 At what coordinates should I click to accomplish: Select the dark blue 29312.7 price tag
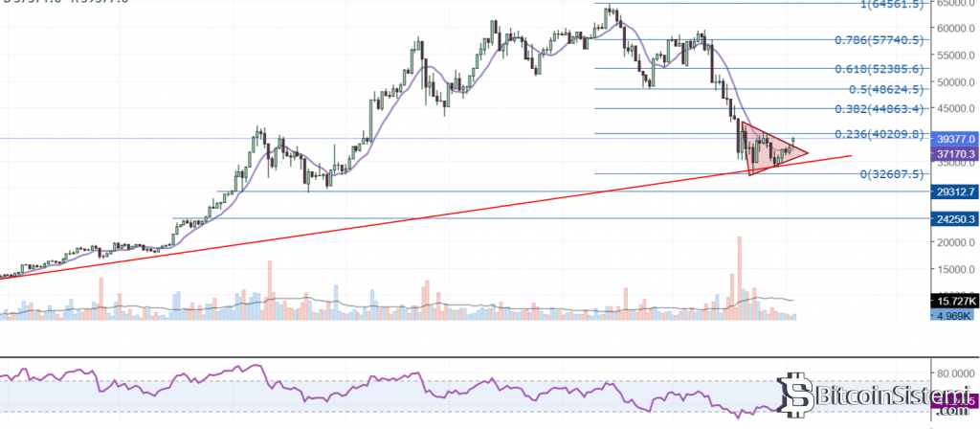coord(952,192)
